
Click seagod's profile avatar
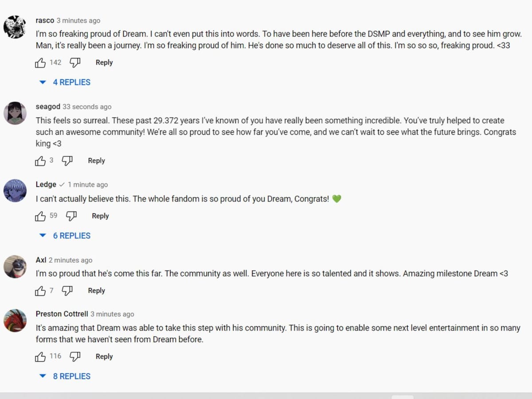click(x=15, y=113)
